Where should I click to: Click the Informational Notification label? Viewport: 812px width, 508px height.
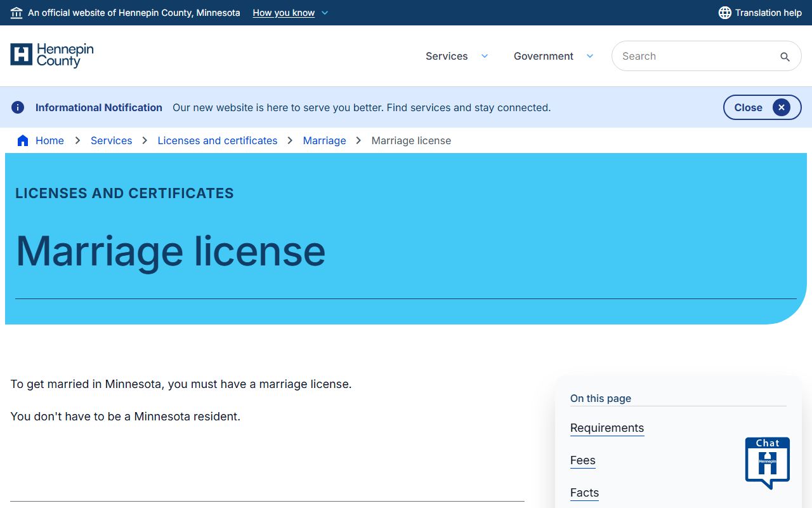tap(99, 107)
